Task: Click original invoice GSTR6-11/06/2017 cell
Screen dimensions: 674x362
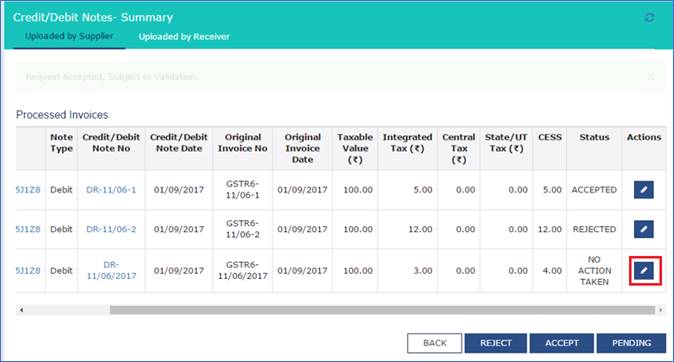Action: pos(242,270)
